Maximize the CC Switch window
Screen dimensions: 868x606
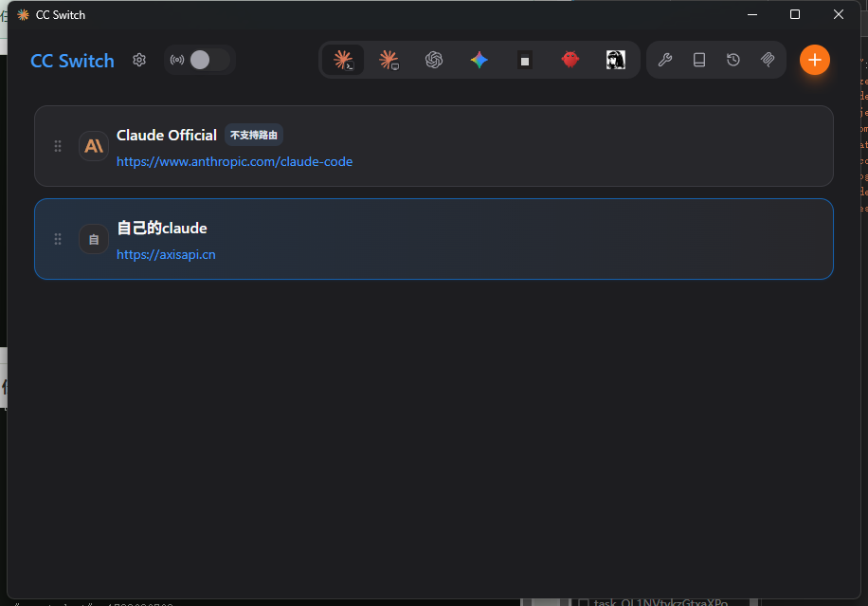pyautogui.click(x=795, y=15)
